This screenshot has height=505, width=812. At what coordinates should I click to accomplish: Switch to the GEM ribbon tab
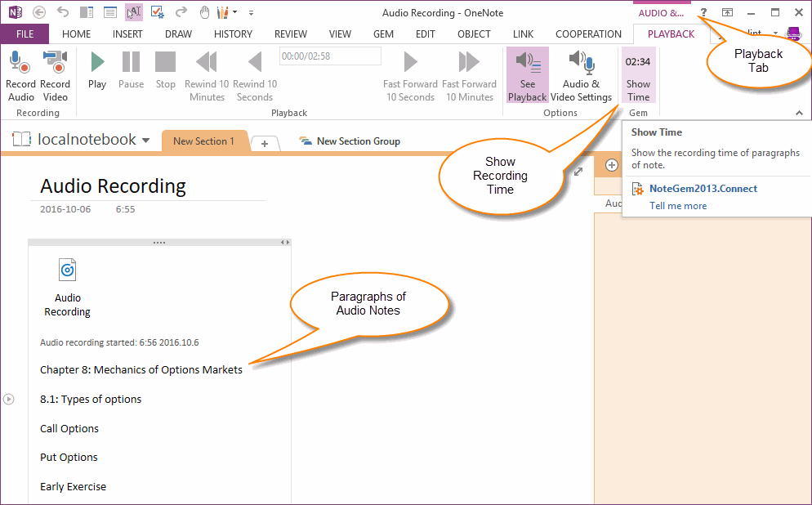pos(383,34)
